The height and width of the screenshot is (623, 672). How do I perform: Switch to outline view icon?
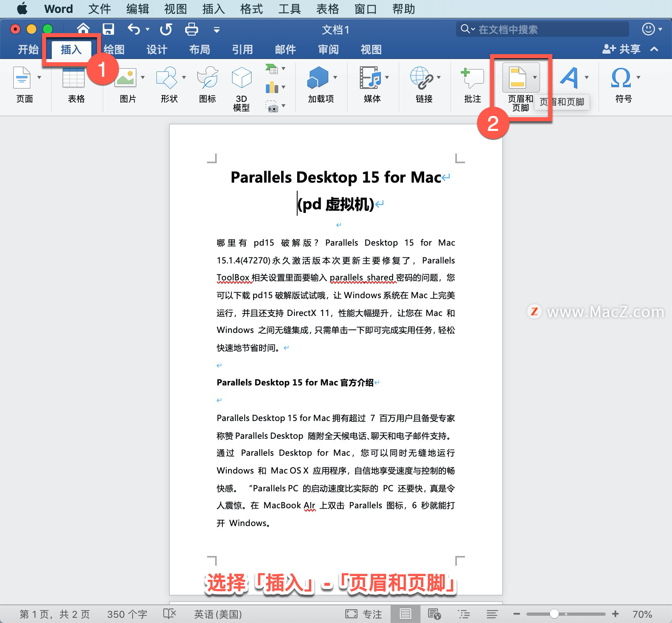tap(464, 614)
